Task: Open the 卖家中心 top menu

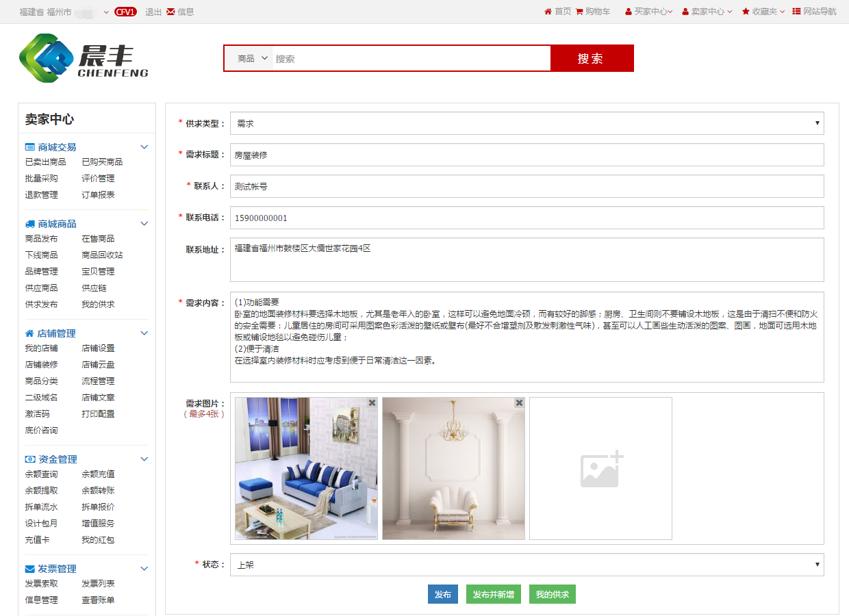Action: click(707, 12)
